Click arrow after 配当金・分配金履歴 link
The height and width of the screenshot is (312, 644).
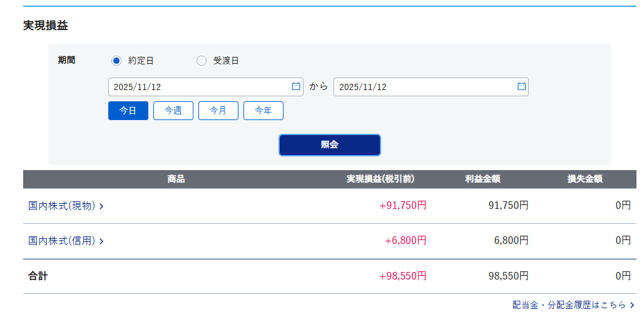tap(631, 305)
